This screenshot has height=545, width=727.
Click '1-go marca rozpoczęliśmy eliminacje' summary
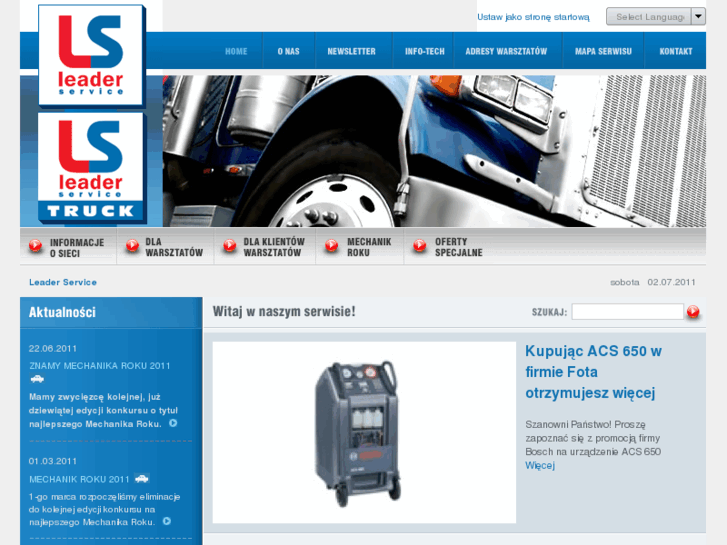pyautogui.click(x=104, y=509)
